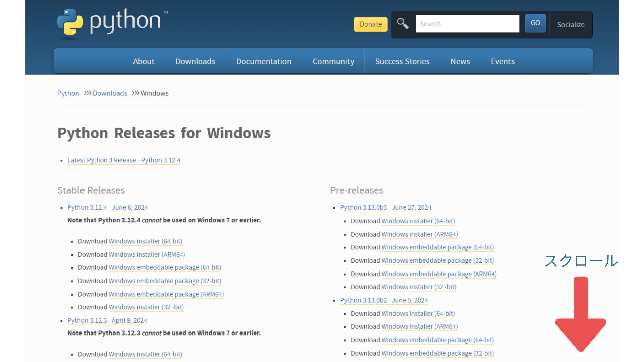Download 3.12.4 Windows installer (64-bit)
This screenshot has height=362, width=644.
click(x=146, y=241)
